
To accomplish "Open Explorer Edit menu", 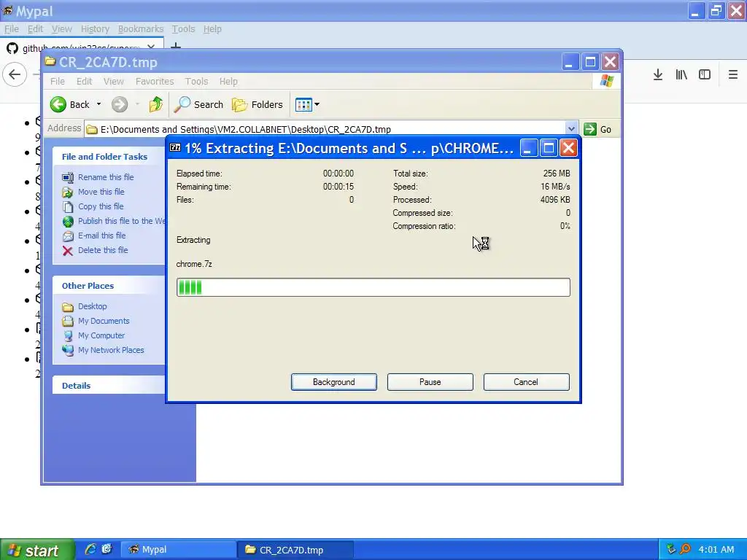I will (85, 81).
